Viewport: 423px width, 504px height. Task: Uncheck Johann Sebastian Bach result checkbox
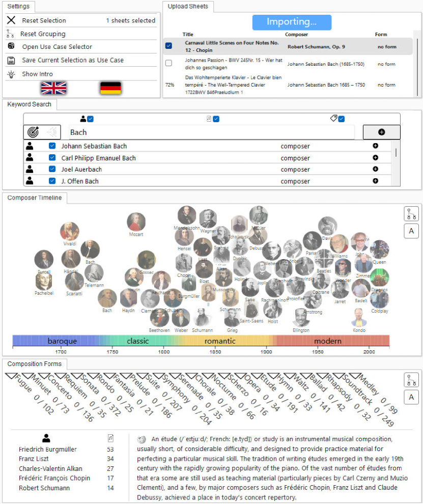click(x=52, y=146)
